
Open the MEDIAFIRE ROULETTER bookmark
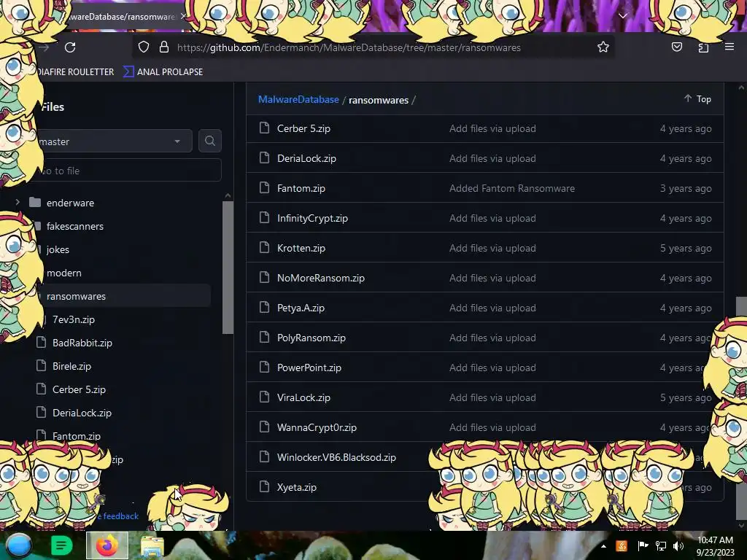(x=75, y=72)
